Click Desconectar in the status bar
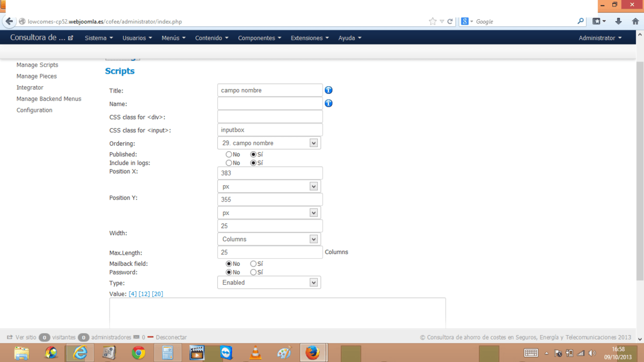This screenshot has height=362, width=644. point(172,337)
